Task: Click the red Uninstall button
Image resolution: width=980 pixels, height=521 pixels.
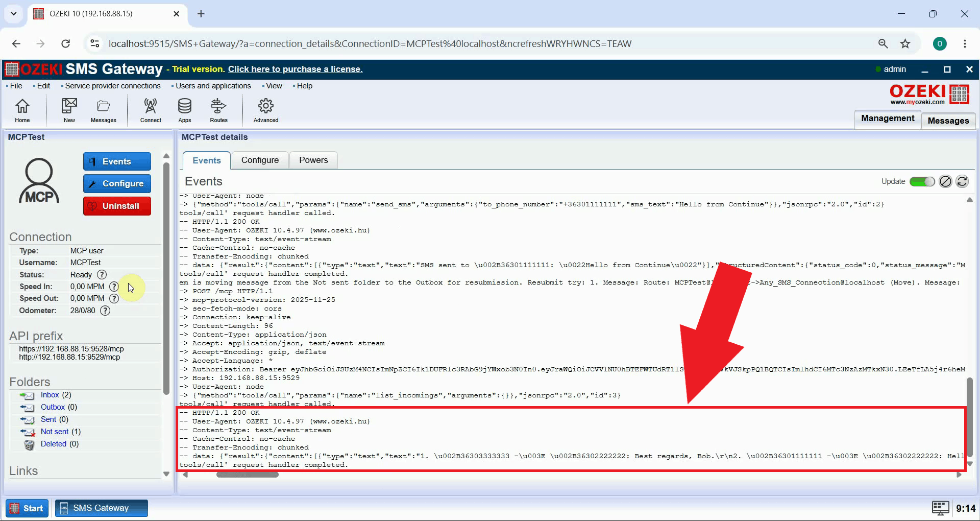Action: [117, 206]
